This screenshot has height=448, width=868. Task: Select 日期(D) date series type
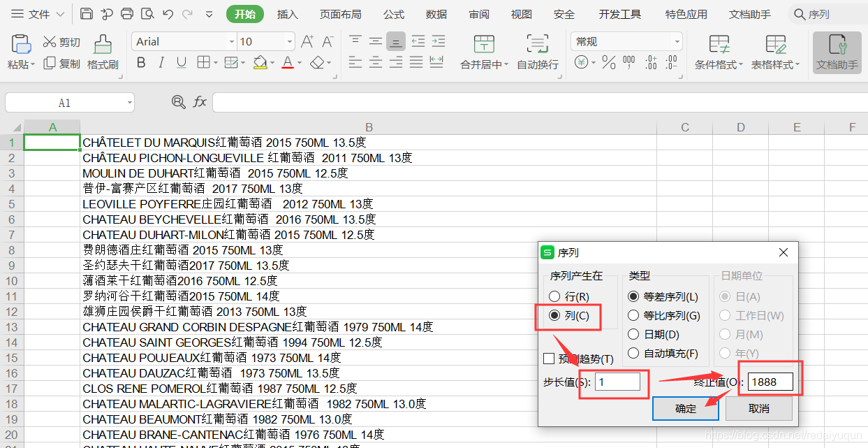click(633, 335)
